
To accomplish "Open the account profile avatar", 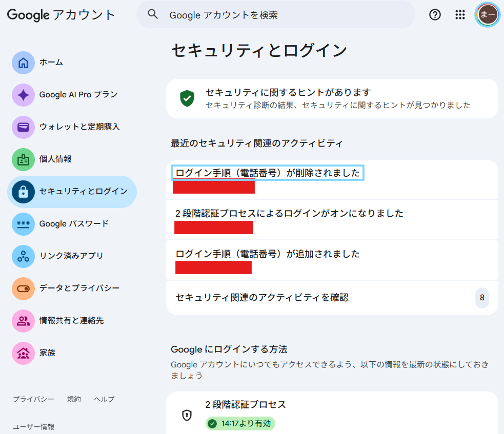I will pos(488,14).
